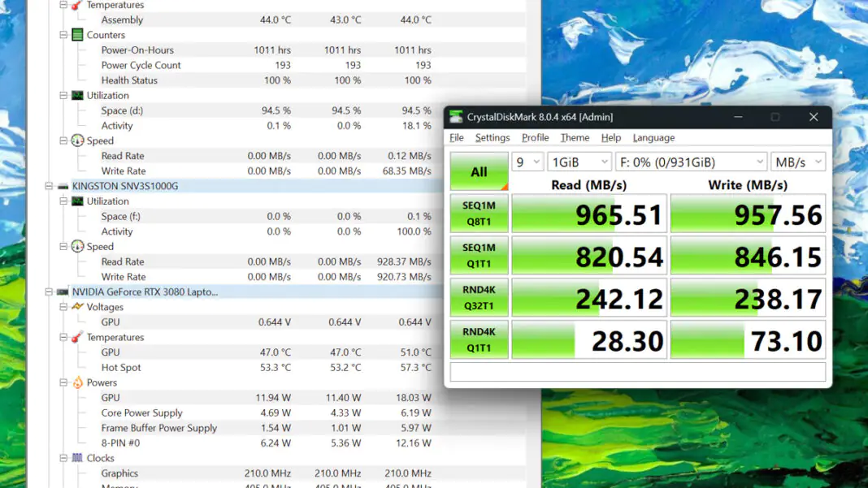Image resolution: width=868 pixels, height=488 pixels.
Task: Run the SEQ1M Q8T1 test button
Action: pos(479,214)
